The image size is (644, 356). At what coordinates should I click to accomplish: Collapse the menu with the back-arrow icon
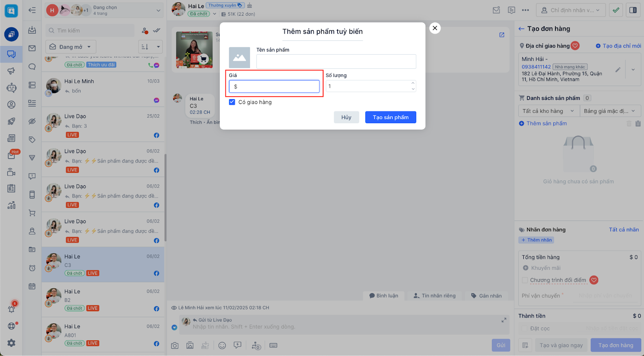point(32,10)
